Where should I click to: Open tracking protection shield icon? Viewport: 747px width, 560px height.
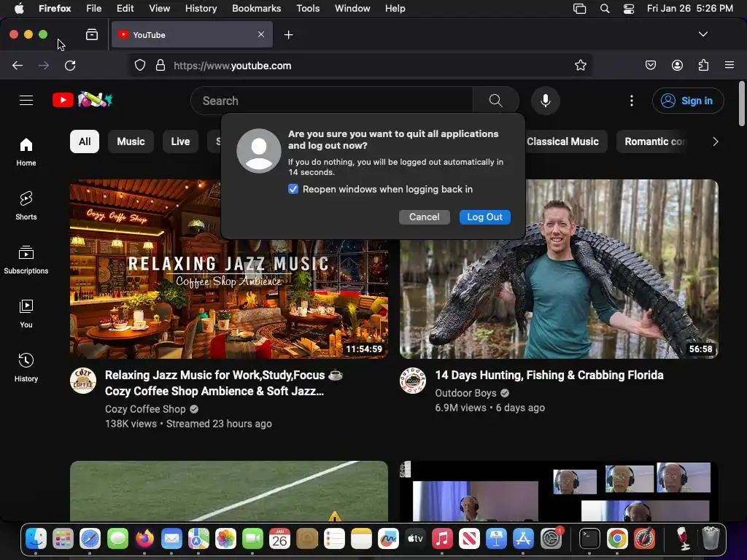[x=139, y=65]
